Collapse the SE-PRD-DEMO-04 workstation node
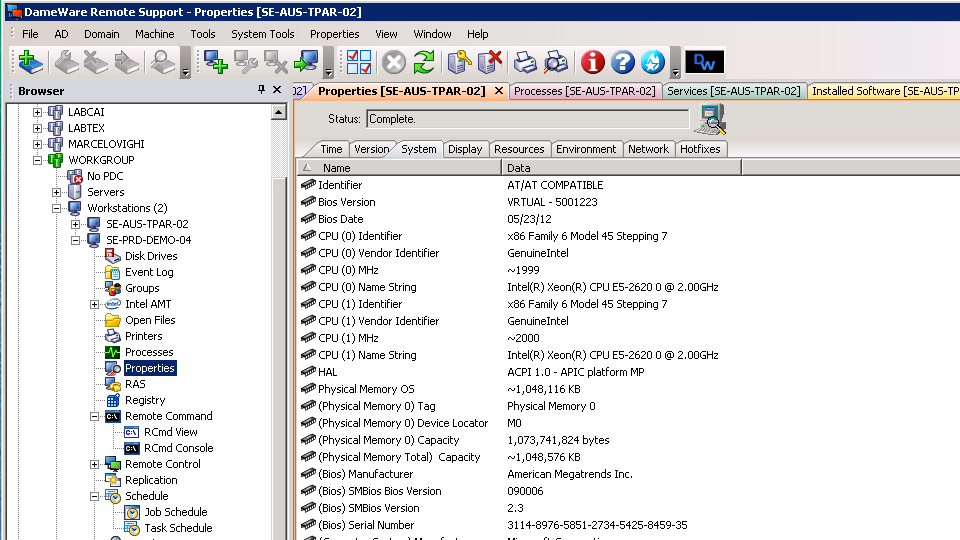This screenshot has height=540, width=960. pos(75,240)
